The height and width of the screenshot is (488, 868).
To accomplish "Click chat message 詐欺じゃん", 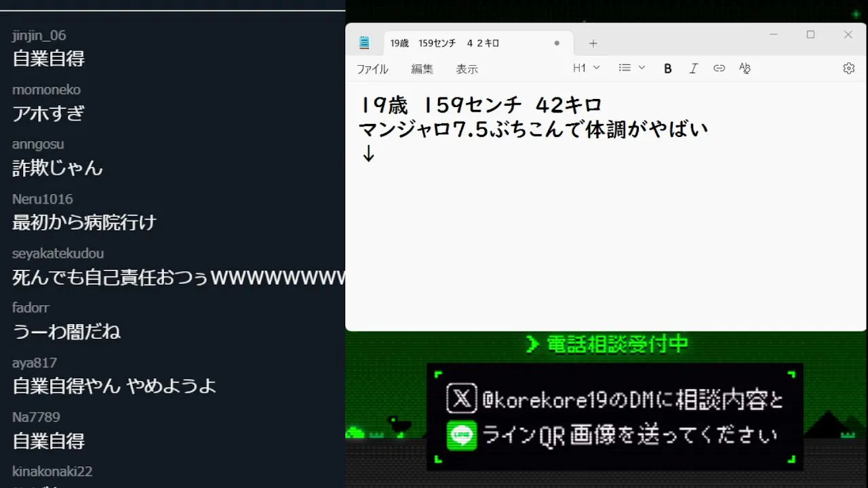I will tap(58, 167).
